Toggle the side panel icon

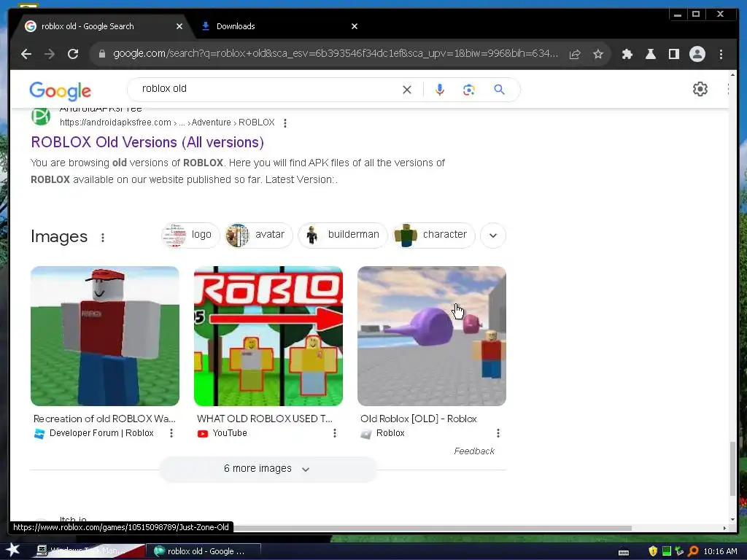(673, 54)
